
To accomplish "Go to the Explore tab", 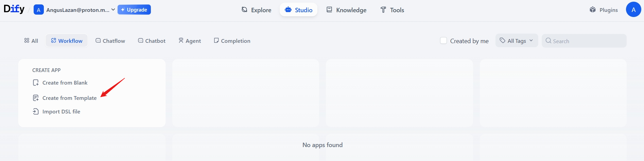I will click(x=256, y=10).
